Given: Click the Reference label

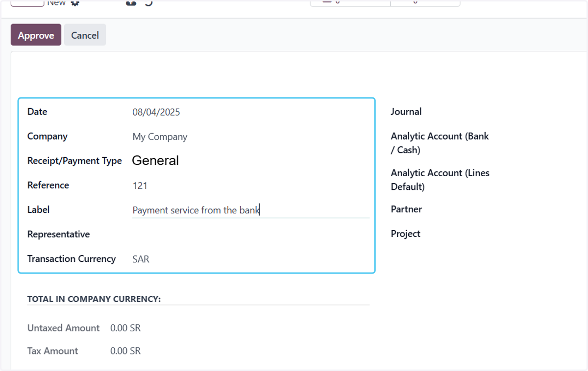Looking at the screenshot, I should (x=48, y=185).
